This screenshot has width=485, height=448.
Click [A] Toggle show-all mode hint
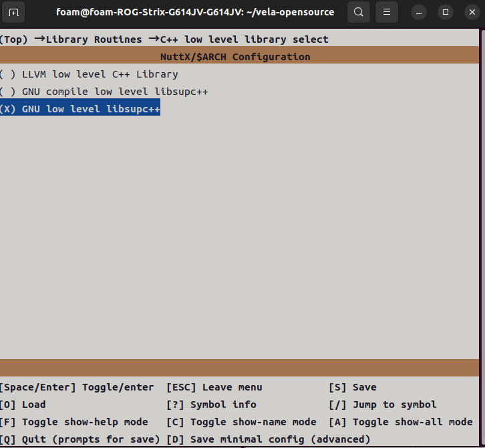coord(401,422)
